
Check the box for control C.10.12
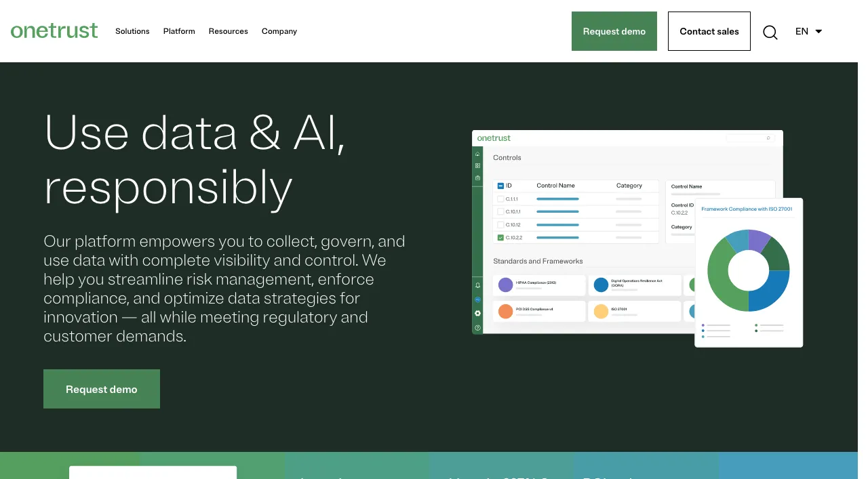coord(500,225)
